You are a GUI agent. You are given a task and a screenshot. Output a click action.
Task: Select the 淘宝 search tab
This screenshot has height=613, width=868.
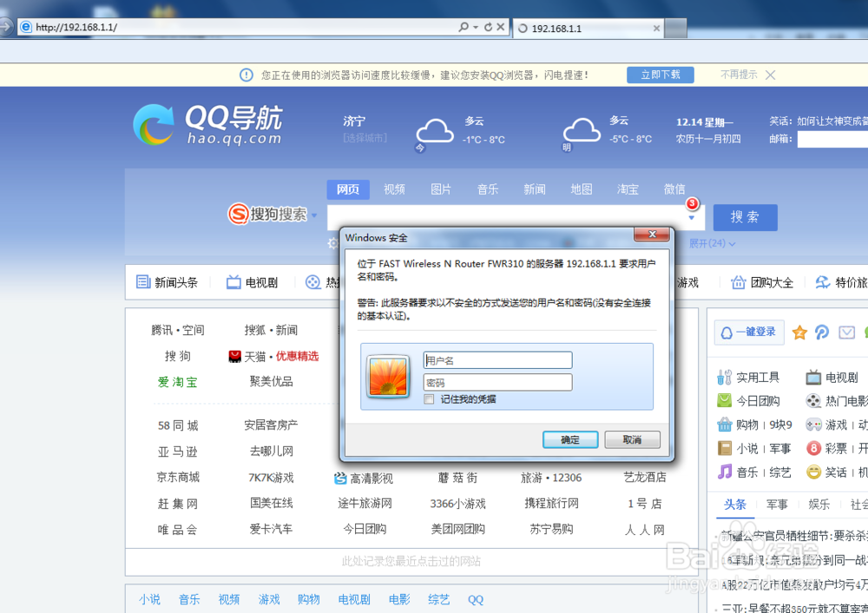pyautogui.click(x=628, y=189)
